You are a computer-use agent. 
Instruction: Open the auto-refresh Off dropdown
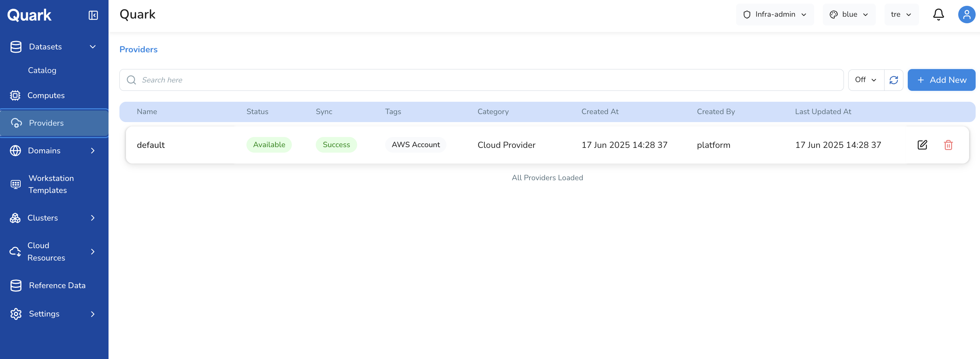click(x=866, y=80)
